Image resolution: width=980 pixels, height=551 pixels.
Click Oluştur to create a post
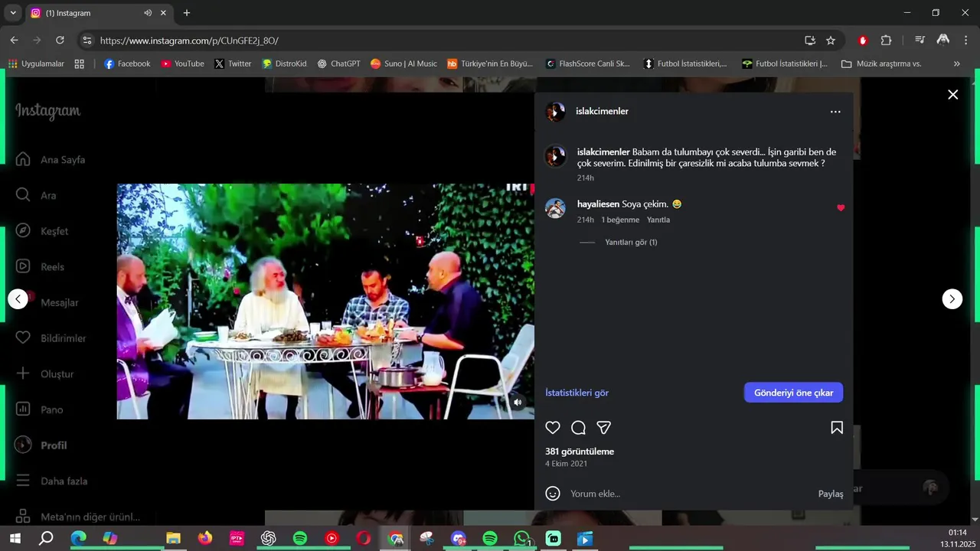coord(46,374)
